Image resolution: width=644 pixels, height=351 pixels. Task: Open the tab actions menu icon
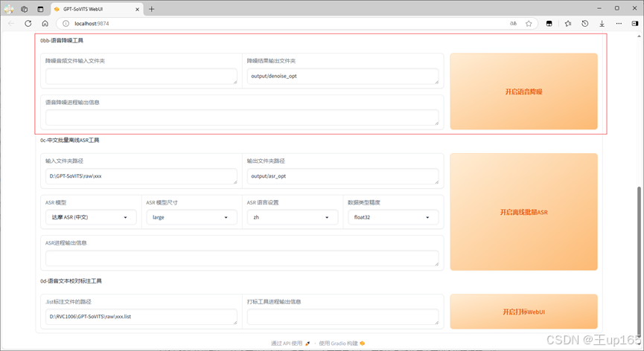40,9
